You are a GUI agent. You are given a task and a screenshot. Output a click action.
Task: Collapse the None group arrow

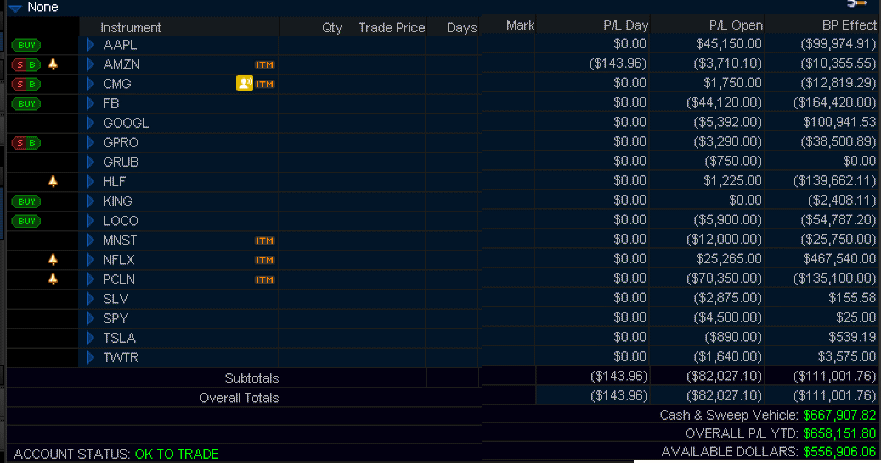coord(15,8)
